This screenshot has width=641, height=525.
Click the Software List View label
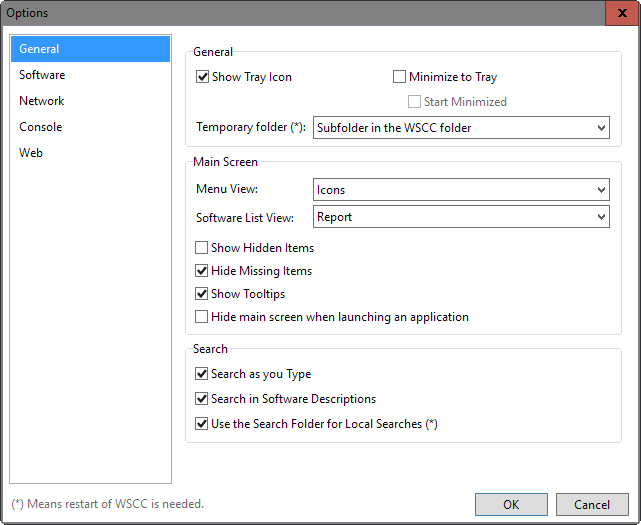pyautogui.click(x=245, y=218)
